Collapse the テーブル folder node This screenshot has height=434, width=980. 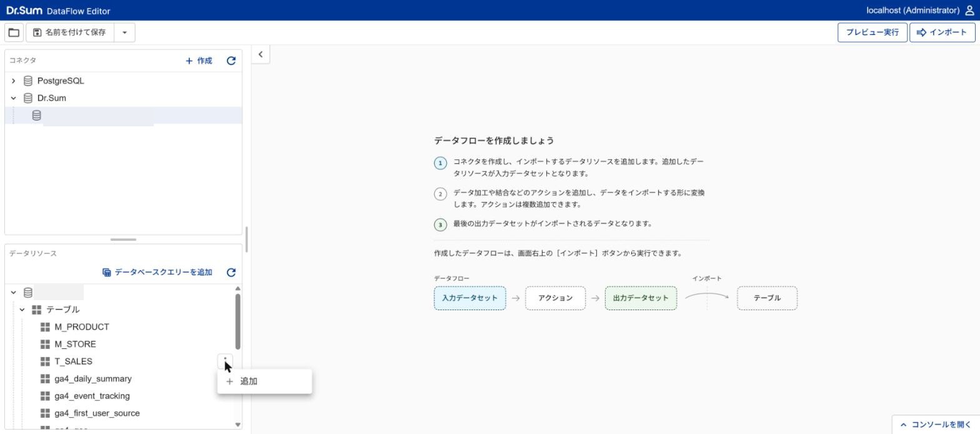pyautogui.click(x=22, y=310)
